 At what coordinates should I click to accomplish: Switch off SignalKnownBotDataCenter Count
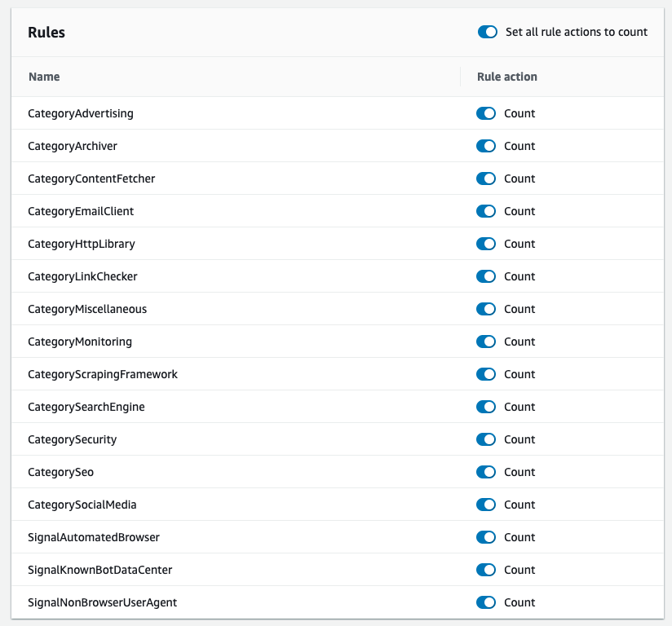(486, 570)
